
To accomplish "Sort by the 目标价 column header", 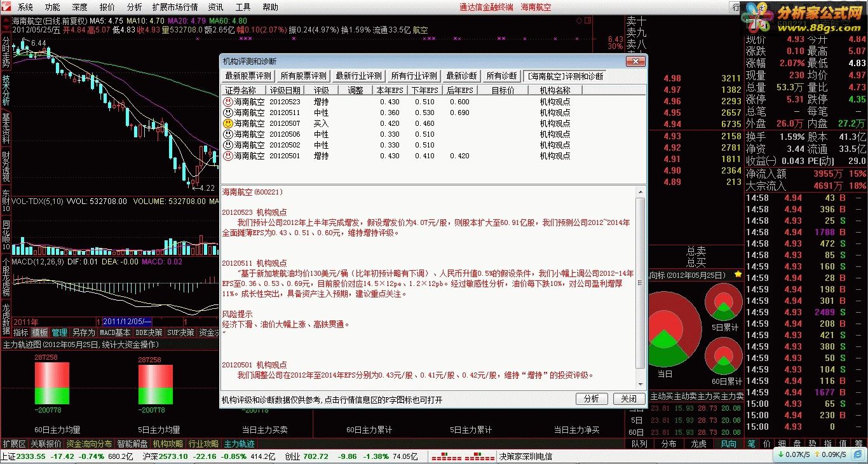I will pyautogui.click(x=503, y=90).
